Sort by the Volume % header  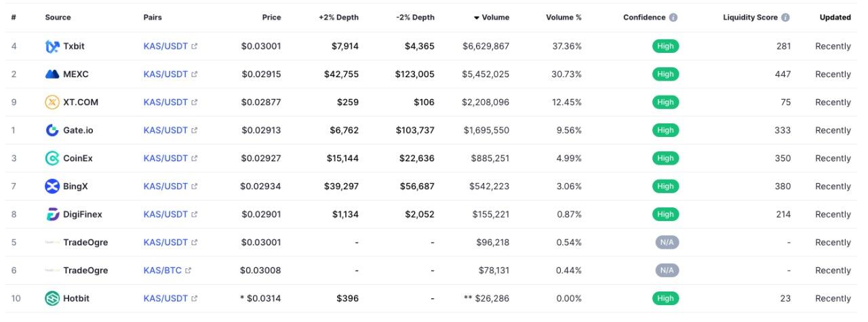564,18
